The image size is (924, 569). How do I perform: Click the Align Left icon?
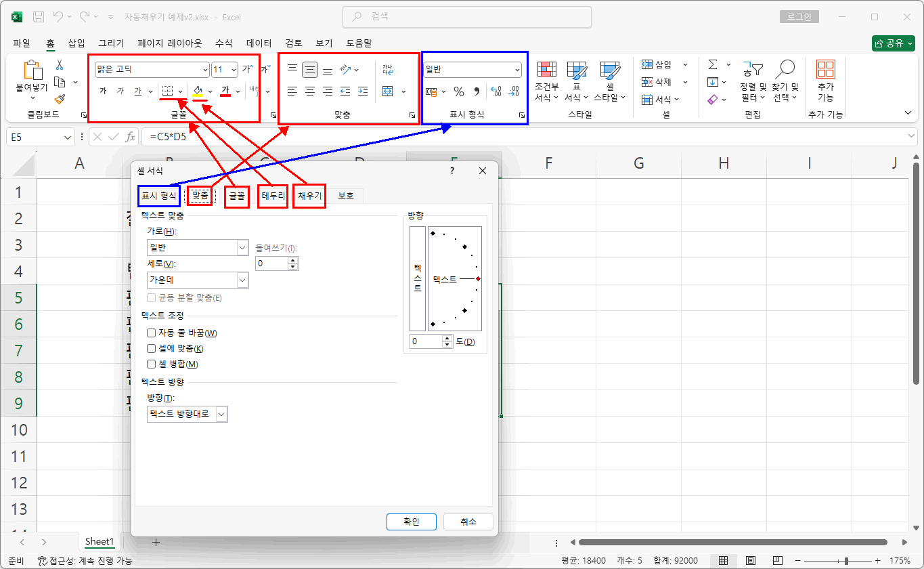292,91
